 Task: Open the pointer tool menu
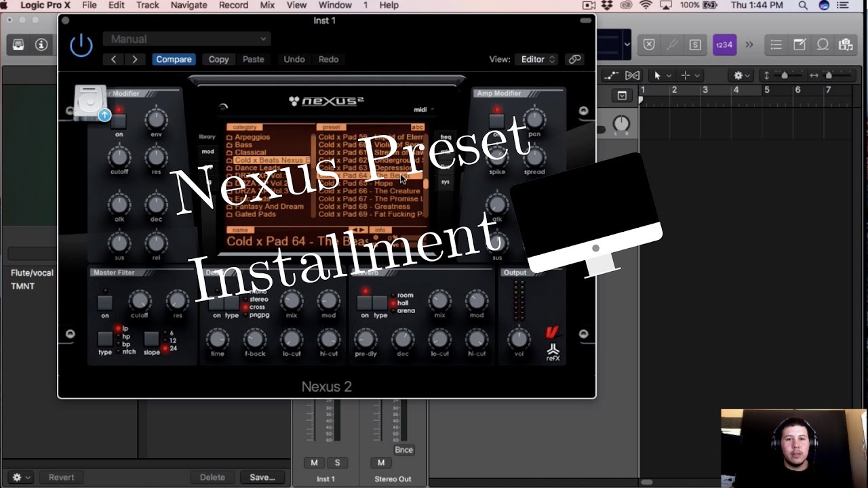pyautogui.click(x=660, y=75)
